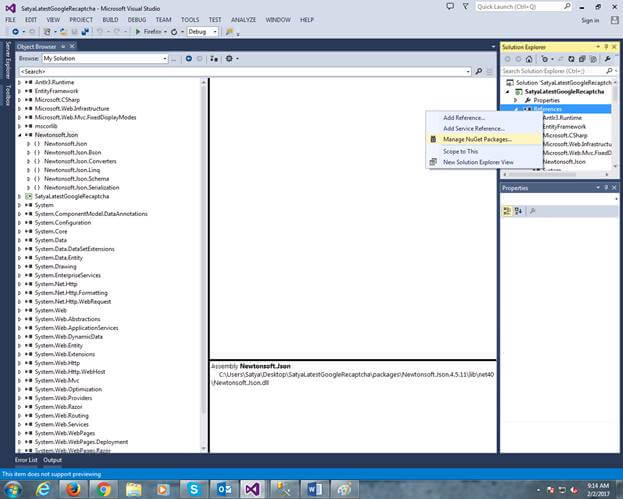Click the notifications filter flag icon
This screenshot has height=499, width=623.
pyautogui.click(x=465, y=6)
